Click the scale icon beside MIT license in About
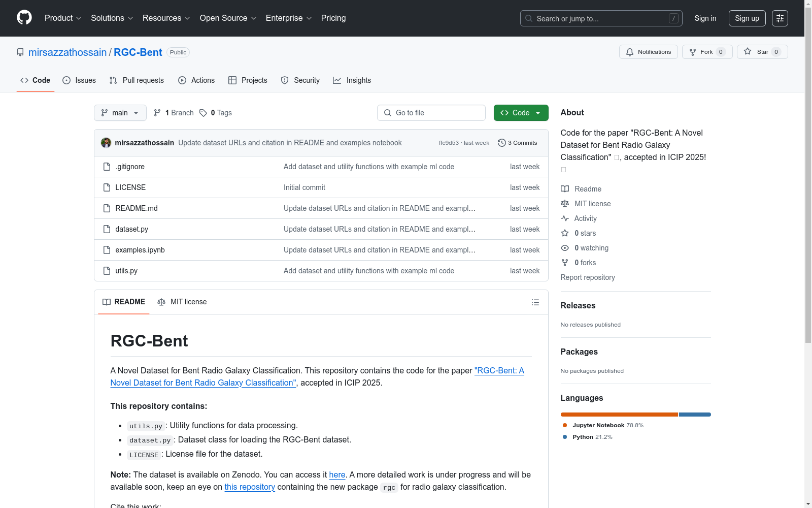The height and width of the screenshot is (508, 812). 565,204
